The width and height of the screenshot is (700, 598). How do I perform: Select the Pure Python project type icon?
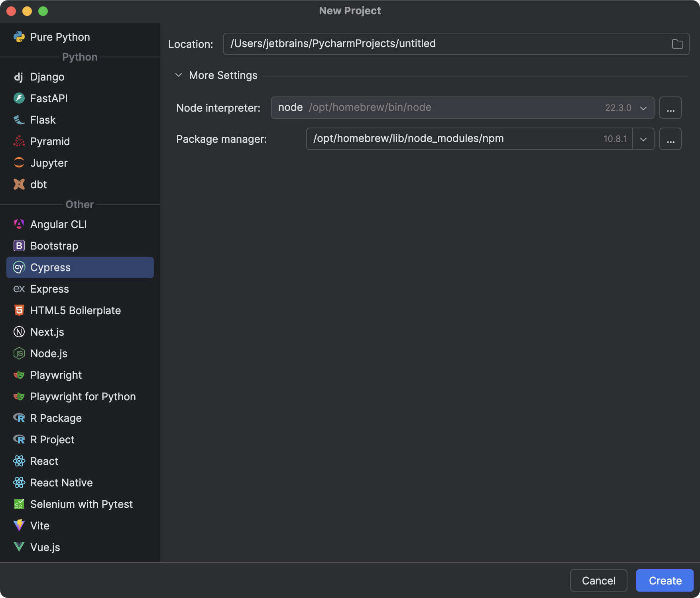[x=19, y=37]
